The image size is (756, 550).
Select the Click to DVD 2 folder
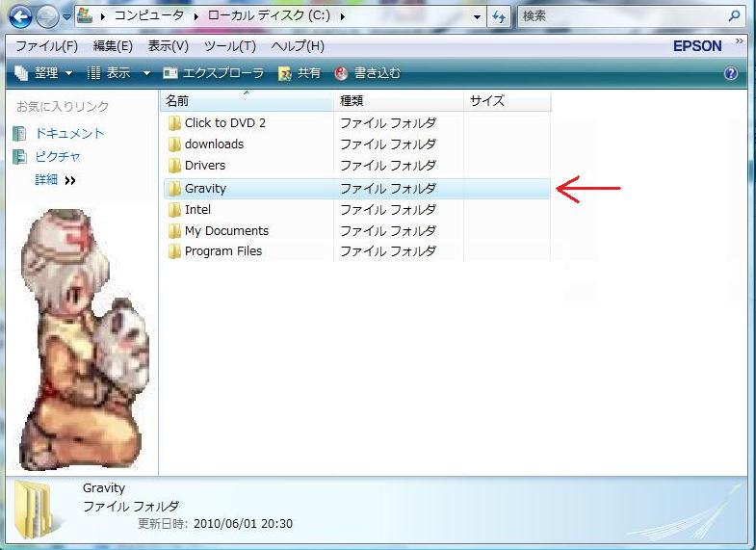(x=224, y=123)
